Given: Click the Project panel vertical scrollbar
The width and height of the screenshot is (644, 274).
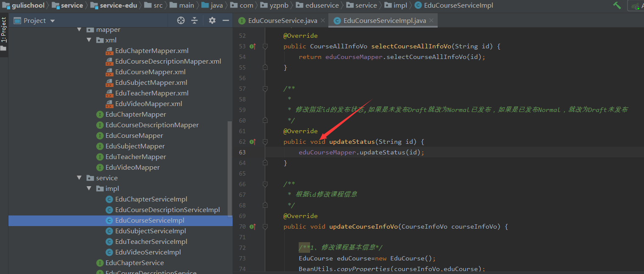Looking at the screenshot, I should click(x=230, y=169).
